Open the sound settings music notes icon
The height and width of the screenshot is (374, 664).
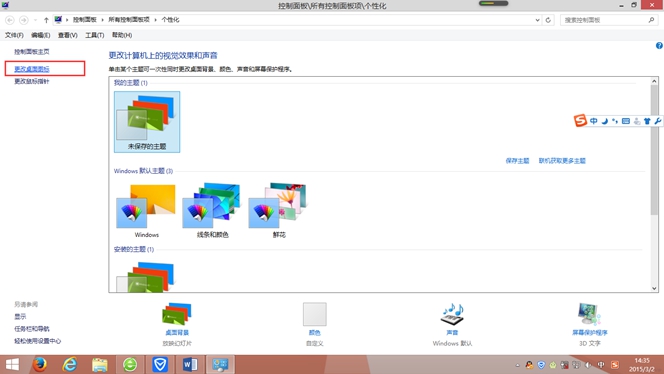452,314
